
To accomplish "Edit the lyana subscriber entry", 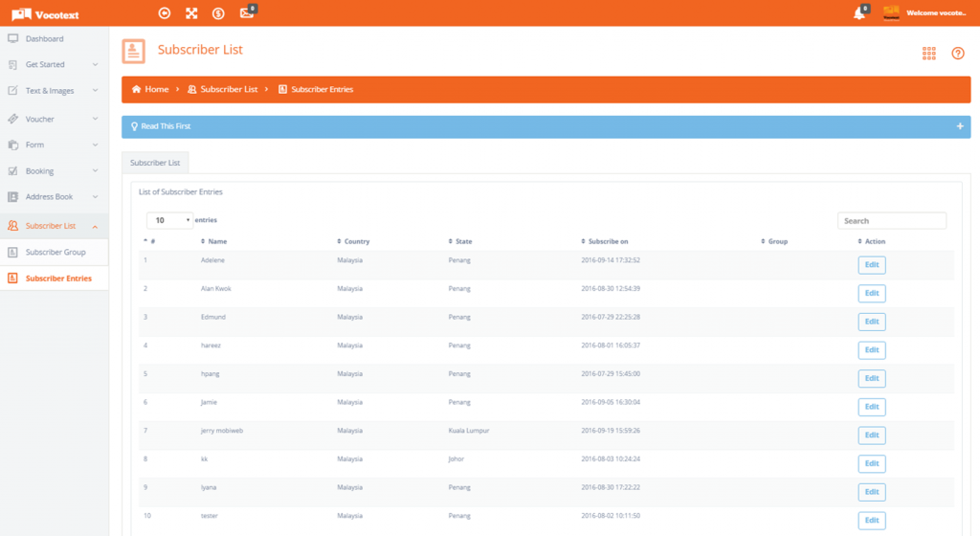I will [x=871, y=492].
